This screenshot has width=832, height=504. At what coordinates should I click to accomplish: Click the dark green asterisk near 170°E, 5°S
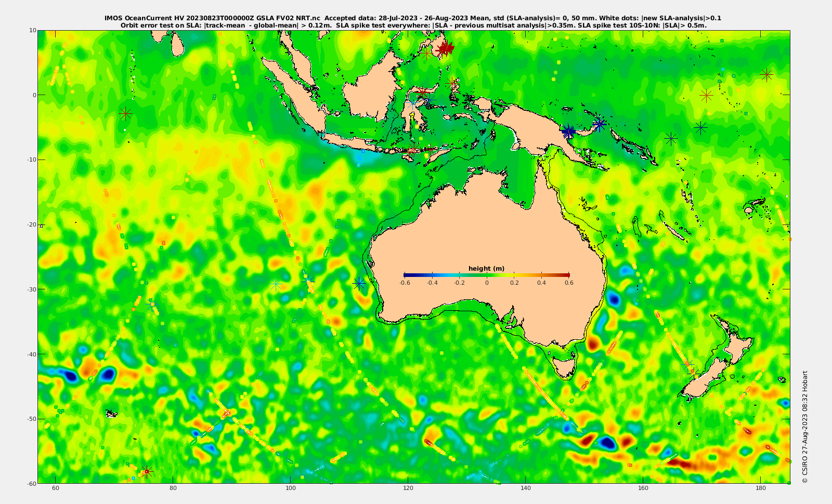pyautogui.click(x=700, y=127)
